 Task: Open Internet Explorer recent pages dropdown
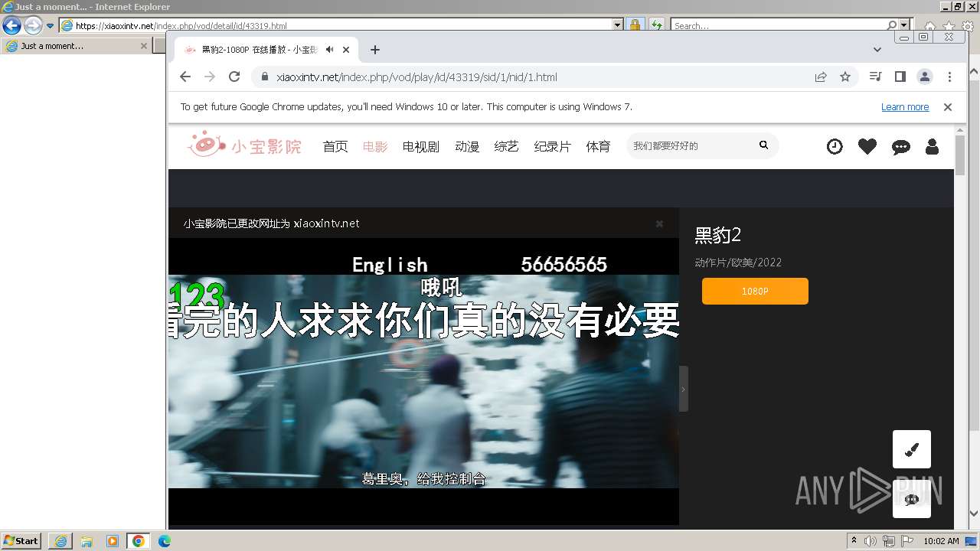point(51,25)
